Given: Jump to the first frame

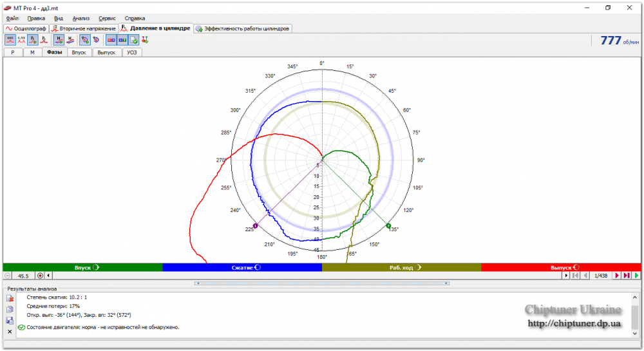Looking at the screenshot, I should (576, 276).
